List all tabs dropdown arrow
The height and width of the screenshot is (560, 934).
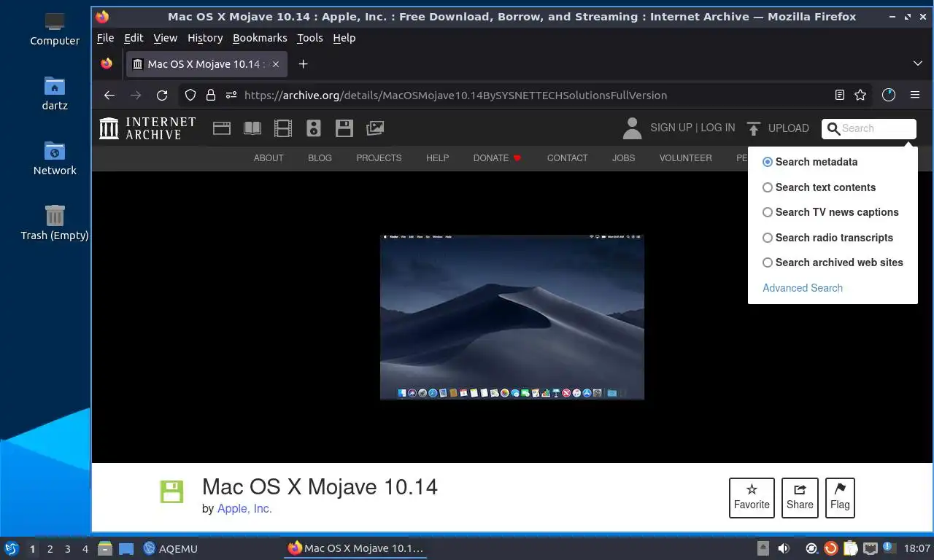pos(918,64)
